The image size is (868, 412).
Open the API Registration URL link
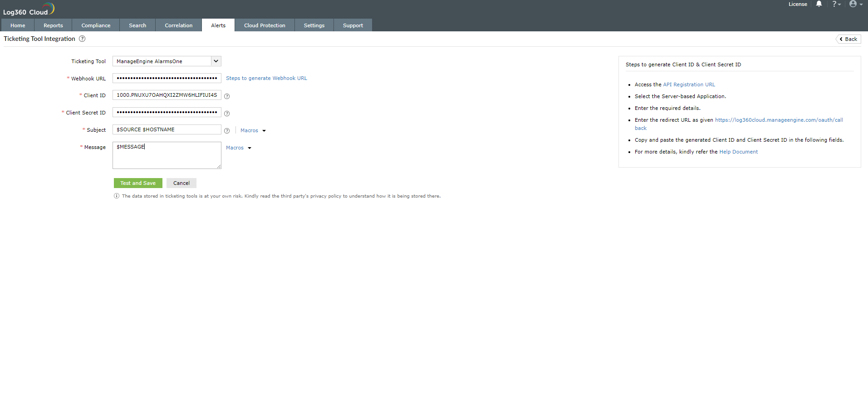coord(689,84)
